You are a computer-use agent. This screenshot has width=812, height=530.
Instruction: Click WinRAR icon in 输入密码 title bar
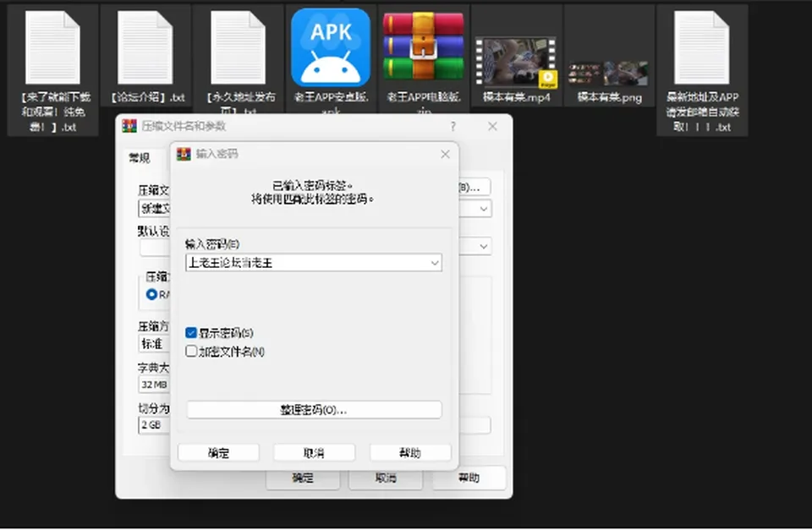point(184,154)
